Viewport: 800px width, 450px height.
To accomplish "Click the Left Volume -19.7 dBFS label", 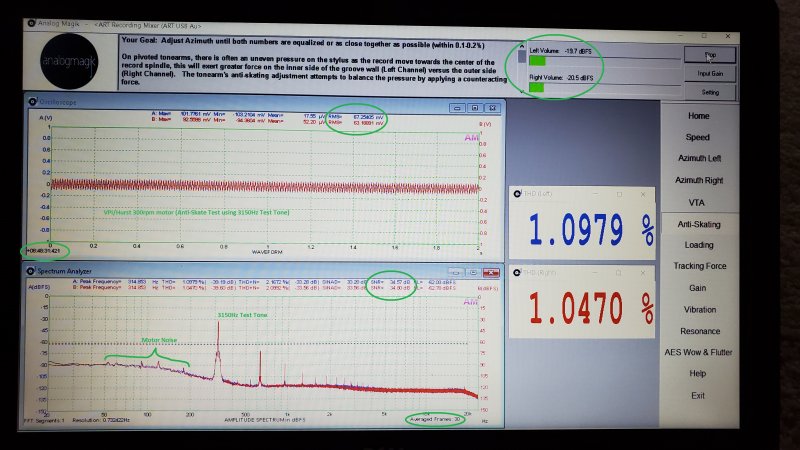I will (x=560, y=51).
